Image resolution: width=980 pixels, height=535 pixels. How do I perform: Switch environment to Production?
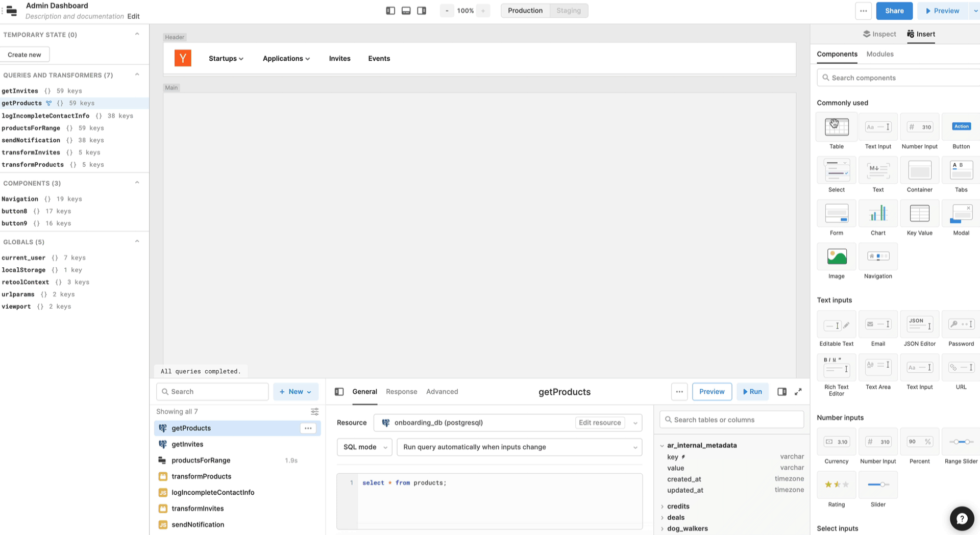point(525,11)
